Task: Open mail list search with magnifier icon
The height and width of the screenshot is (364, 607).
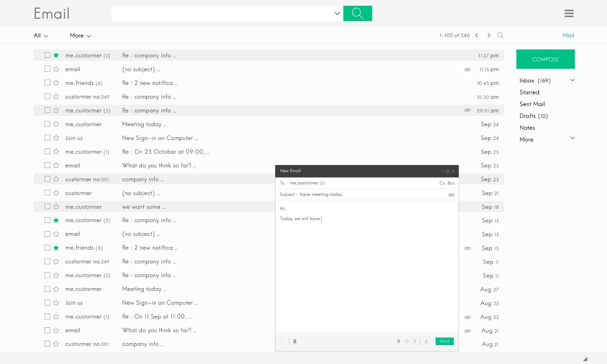Action: coord(500,35)
